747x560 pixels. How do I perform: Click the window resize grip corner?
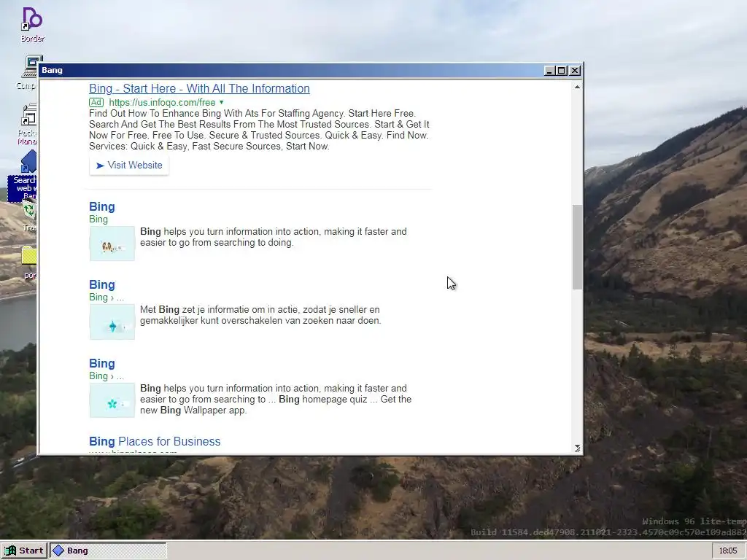578,448
